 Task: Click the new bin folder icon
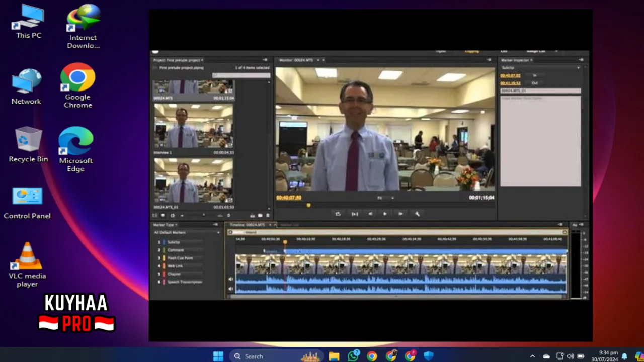260,215
